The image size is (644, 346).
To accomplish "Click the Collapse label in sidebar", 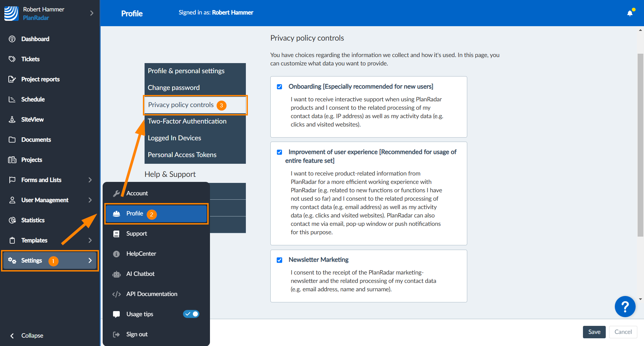I will coord(32,336).
